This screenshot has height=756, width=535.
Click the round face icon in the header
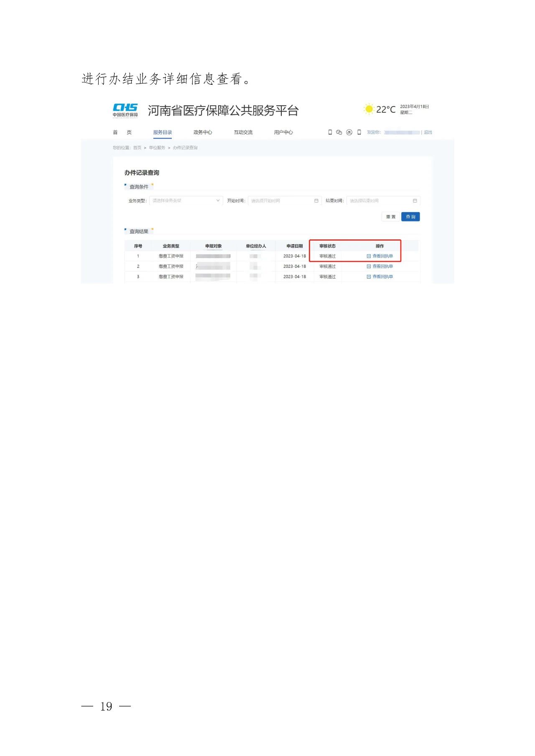(x=349, y=132)
